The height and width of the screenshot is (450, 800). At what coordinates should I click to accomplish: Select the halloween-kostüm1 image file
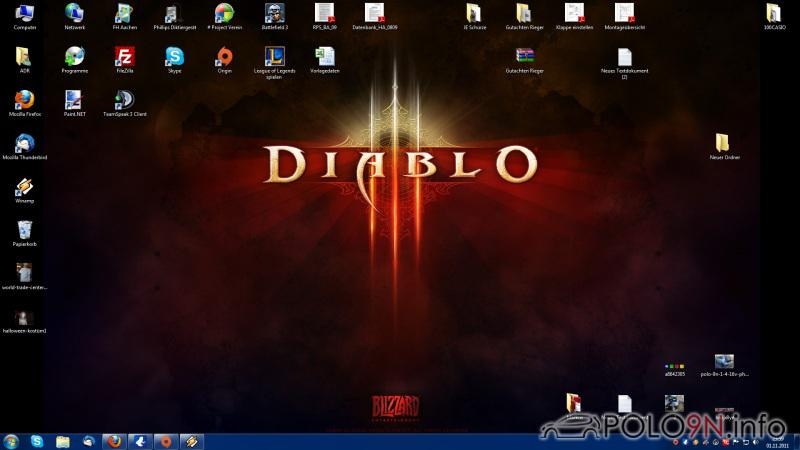point(24,320)
